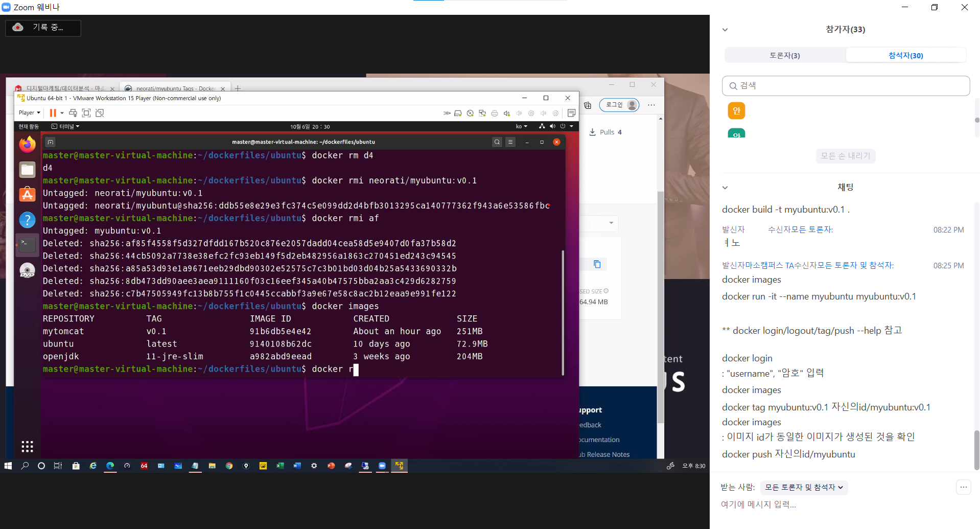Open the terminal hamburger menu

pyautogui.click(x=510, y=142)
